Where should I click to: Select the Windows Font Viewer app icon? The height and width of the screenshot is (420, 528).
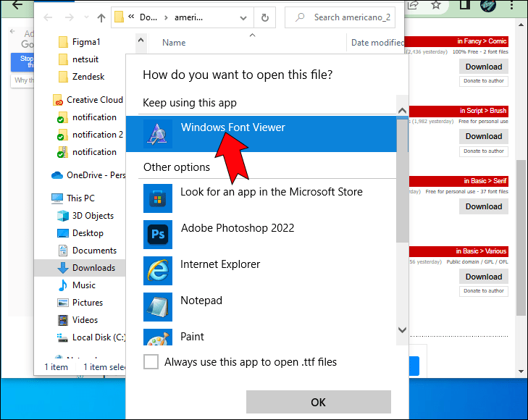point(157,133)
